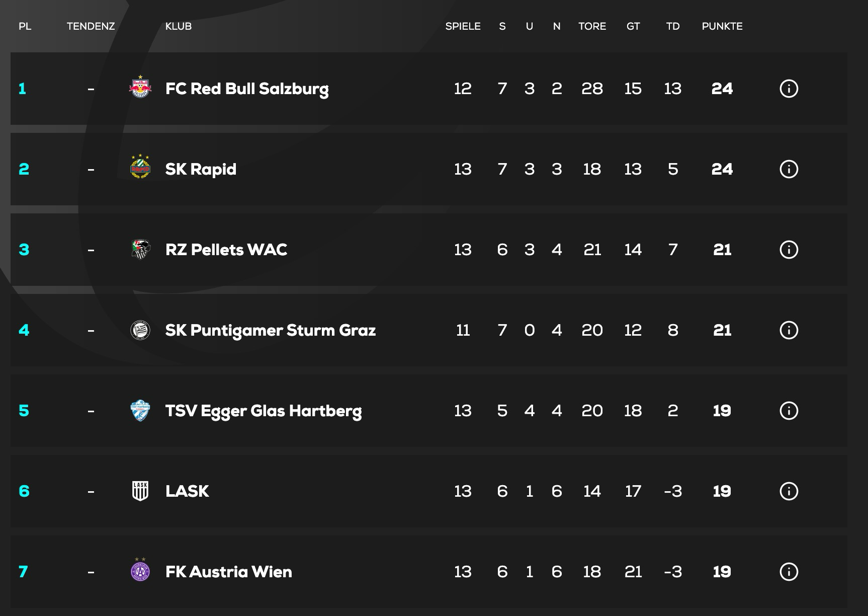The height and width of the screenshot is (616, 868).
Task: Click the SK Rapid club crest
Action: tap(140, 168)
